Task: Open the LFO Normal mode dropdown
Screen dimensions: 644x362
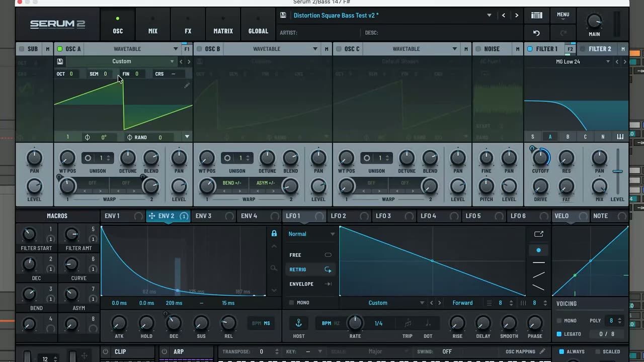Action: 332,234
